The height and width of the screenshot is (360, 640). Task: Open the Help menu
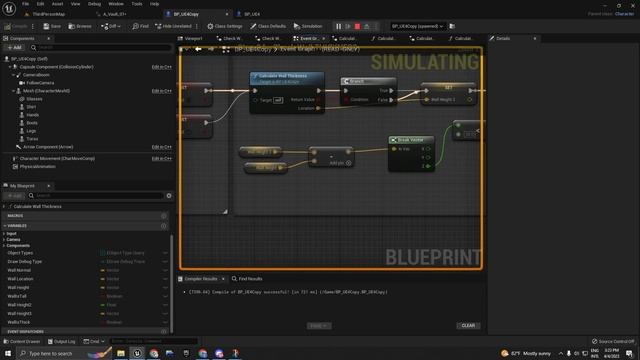click(x=154, y=4)
